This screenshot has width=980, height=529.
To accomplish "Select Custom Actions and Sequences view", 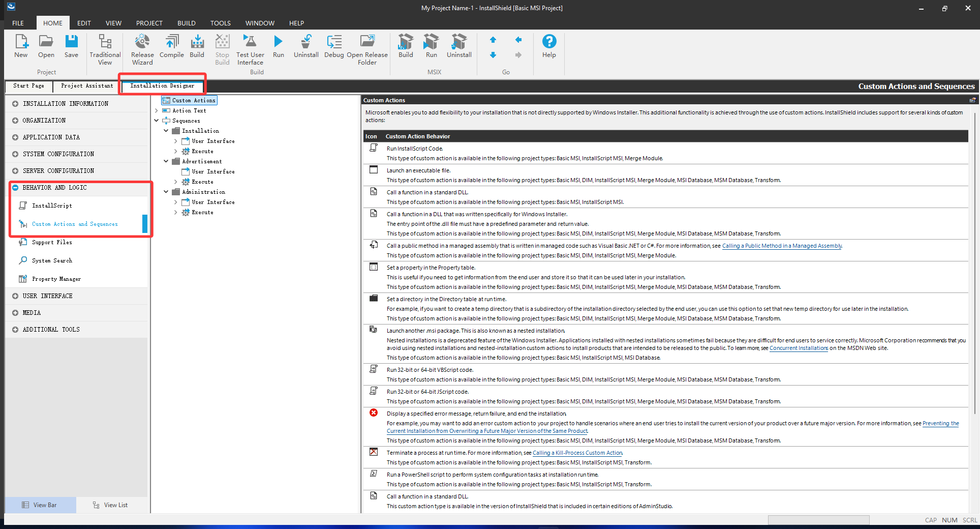I will coord(75,224).
